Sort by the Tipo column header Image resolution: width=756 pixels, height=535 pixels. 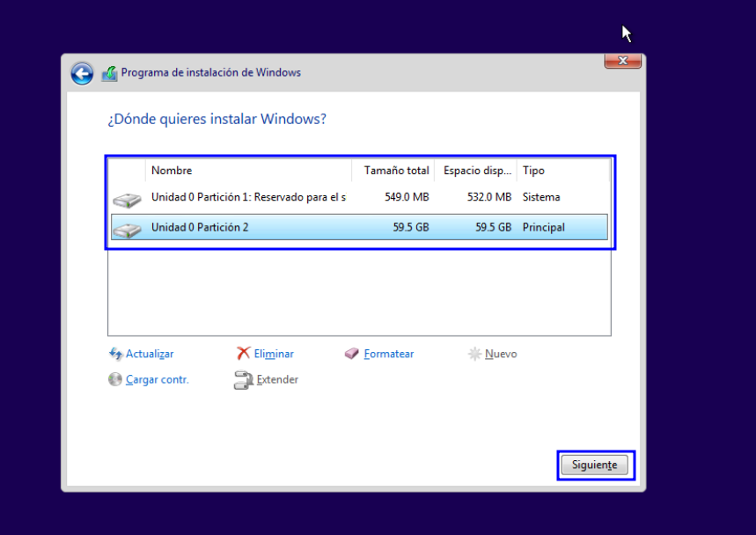pos(563,171)
